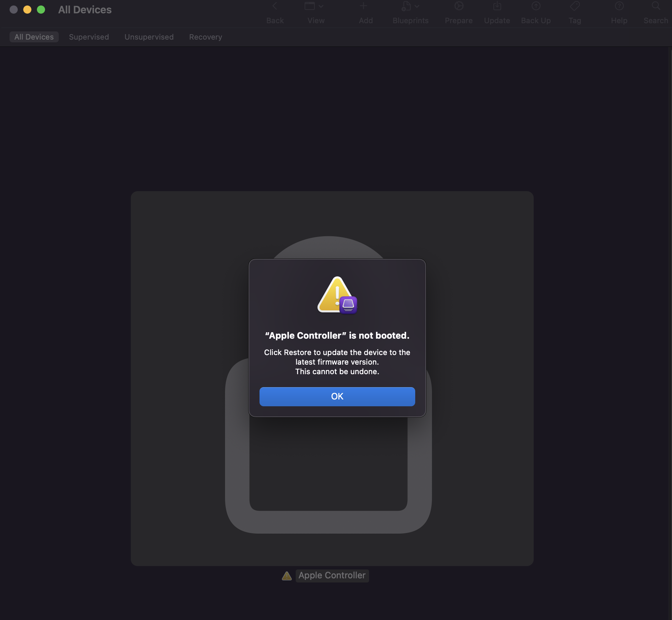Click the Back Up upload icon
This screenshot has height=620, width=672.
click(x=536, y=6)
